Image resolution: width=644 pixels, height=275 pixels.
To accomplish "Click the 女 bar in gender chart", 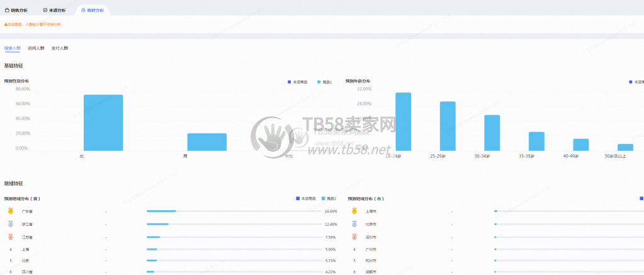I will (103, 123).
